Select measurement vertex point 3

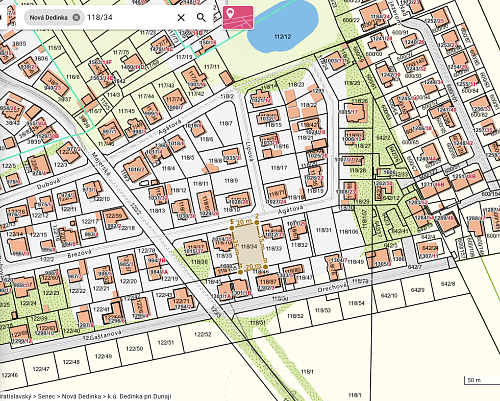[x=265, y=267]
